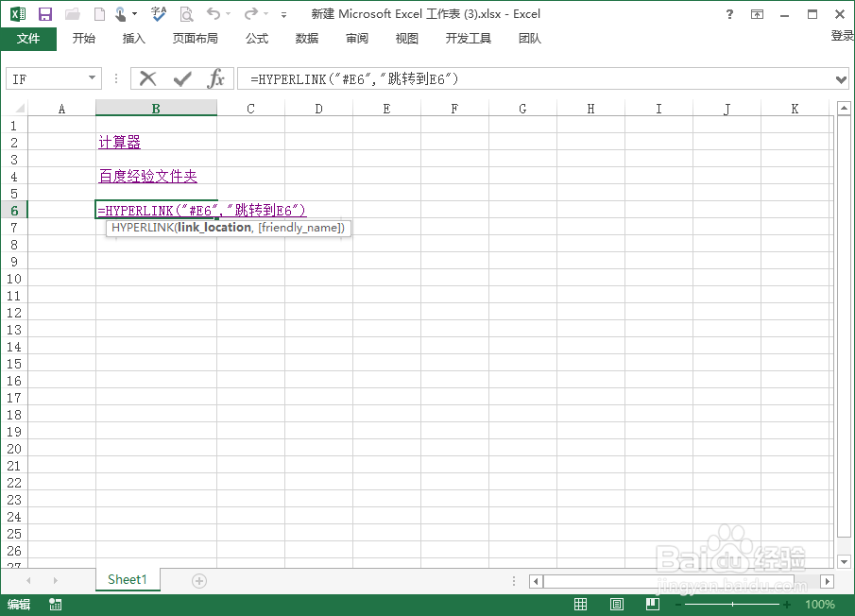The height and width of the screenshot is (616, 855).
Task: Switch to the 公式 ribbon tab
Action: (257, 38)
